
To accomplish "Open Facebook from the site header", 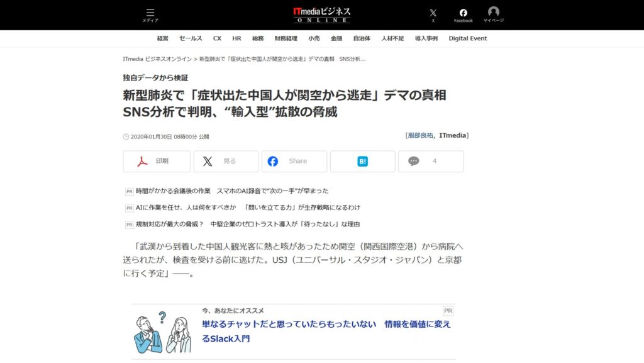I will [x=464, y=13].
